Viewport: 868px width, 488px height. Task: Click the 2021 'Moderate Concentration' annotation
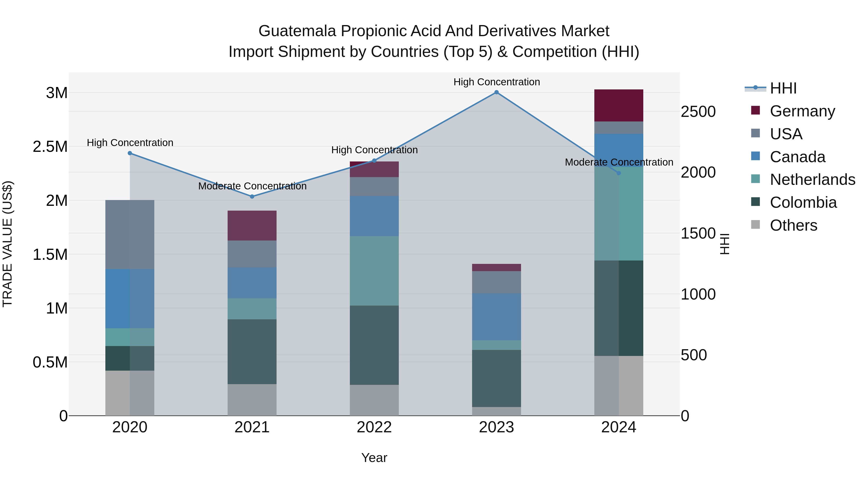[252, 186]
